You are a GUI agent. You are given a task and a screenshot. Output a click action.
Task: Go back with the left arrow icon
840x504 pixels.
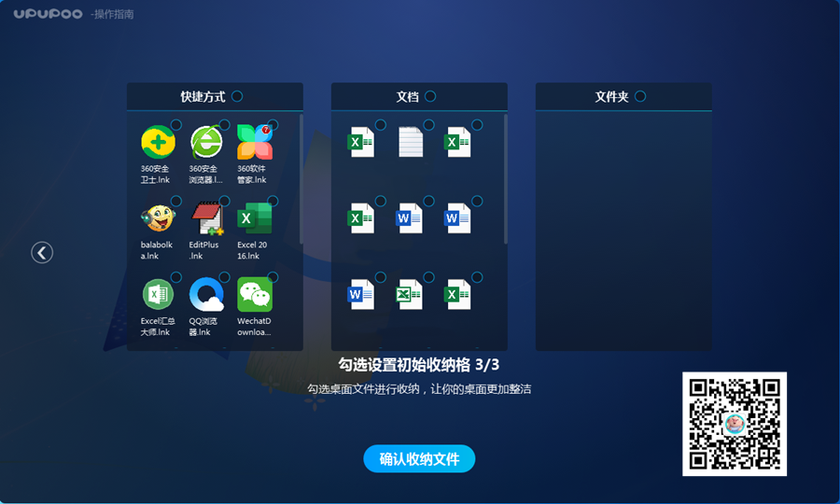pos(42,252)
